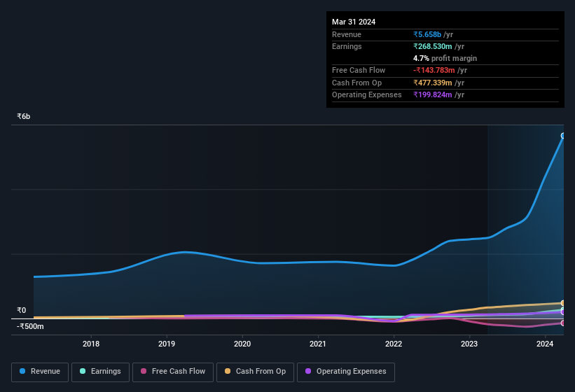Toggle the Free Cash Flow legend series
This screenshot has height=392, width=575.
pos(173,372)
